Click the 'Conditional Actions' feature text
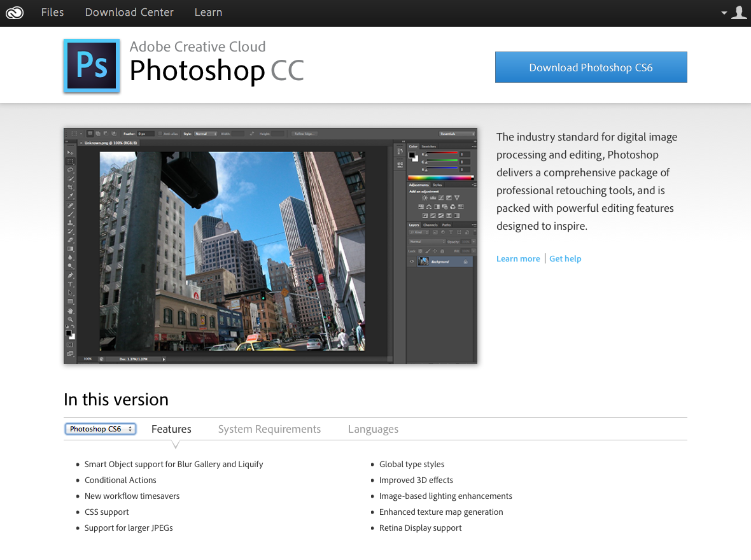Screen dimensions: 751x560 point(120,480)
